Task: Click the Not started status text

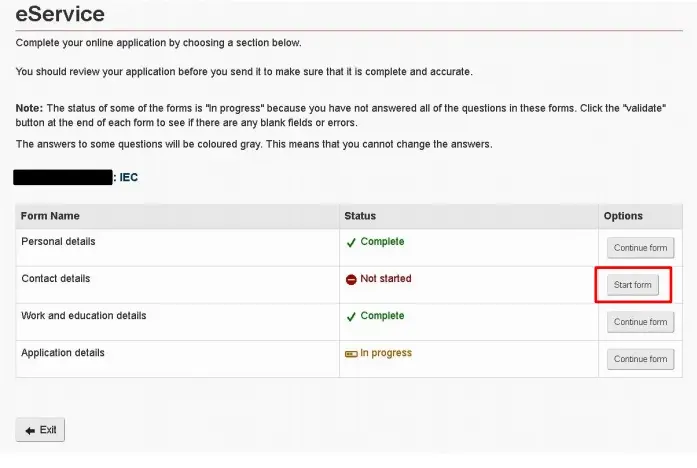Action: 386,279
